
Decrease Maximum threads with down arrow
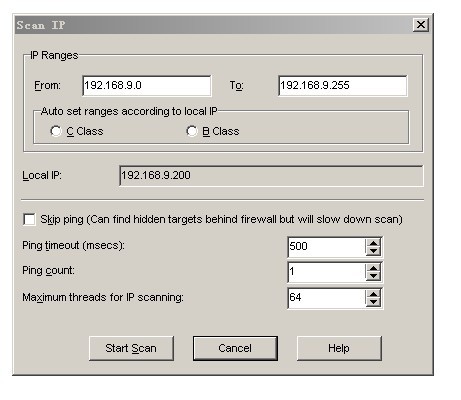pos(373,302)
